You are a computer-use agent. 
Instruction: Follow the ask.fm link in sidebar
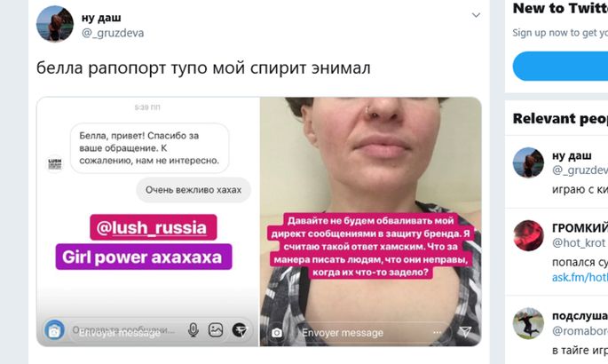(x=580, y=278)
